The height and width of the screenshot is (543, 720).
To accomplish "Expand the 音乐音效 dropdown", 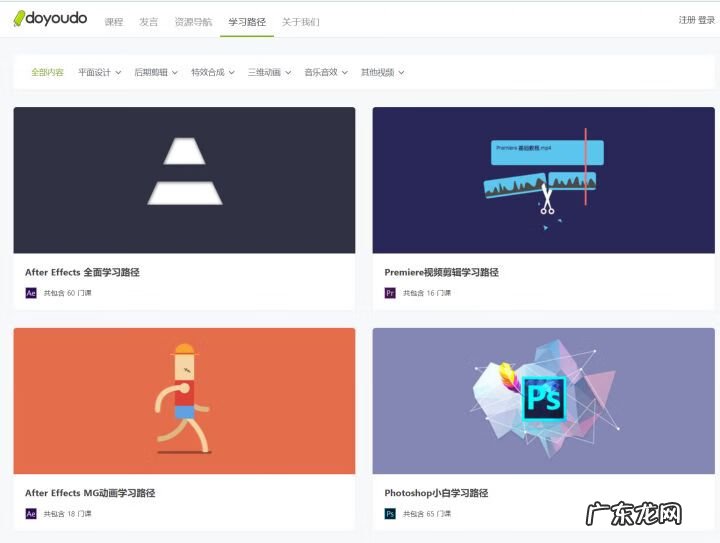I will [326, 72].
